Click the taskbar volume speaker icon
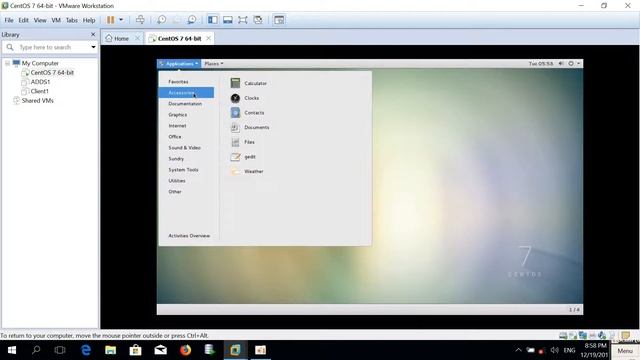This screenshot has height=360, width=640. click(554, 350)
